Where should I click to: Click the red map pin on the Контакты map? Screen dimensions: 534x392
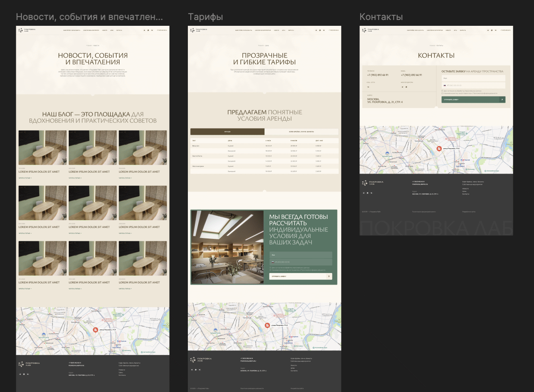click(x=439, y=149)
